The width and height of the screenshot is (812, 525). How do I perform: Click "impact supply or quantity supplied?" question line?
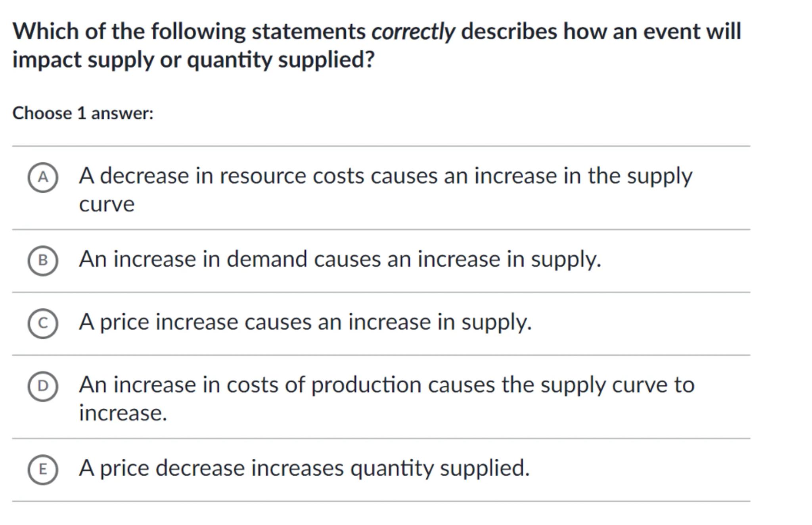coord(193,60)
